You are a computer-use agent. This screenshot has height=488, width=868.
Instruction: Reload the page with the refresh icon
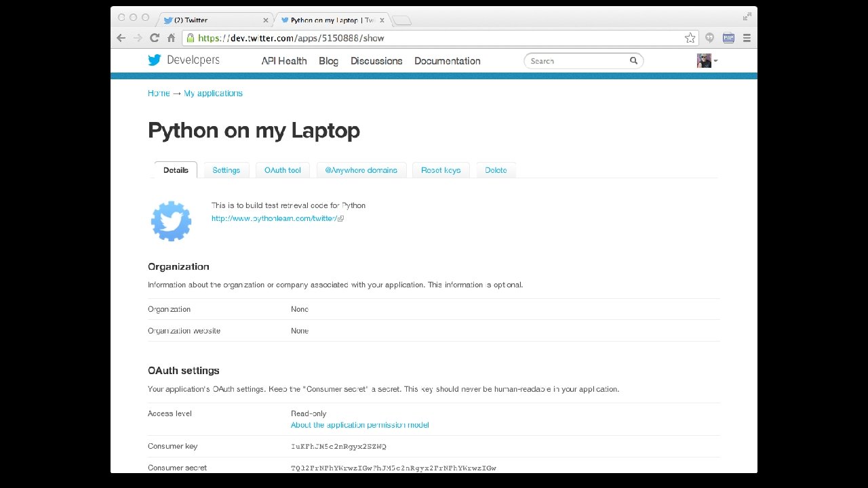(x=155, y=38)
